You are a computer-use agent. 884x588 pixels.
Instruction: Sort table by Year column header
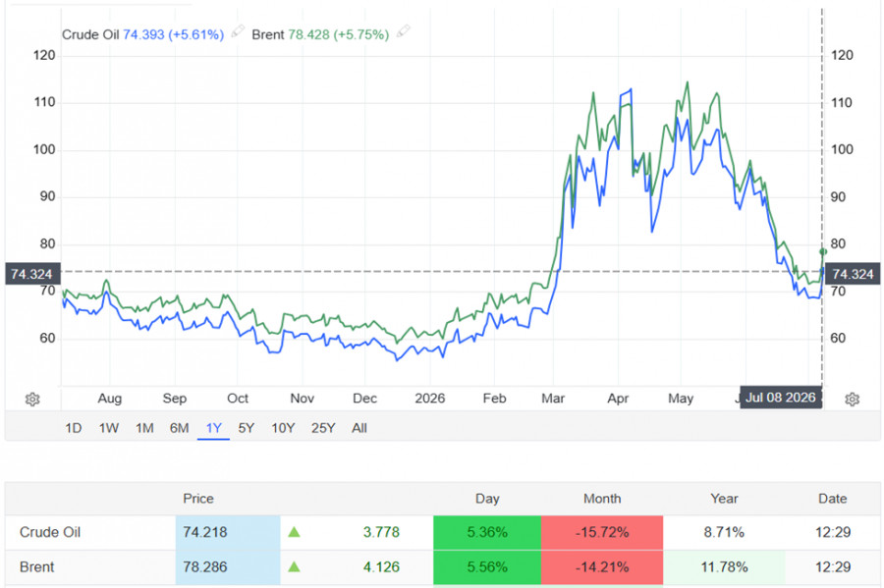click(x=724, y=499)
